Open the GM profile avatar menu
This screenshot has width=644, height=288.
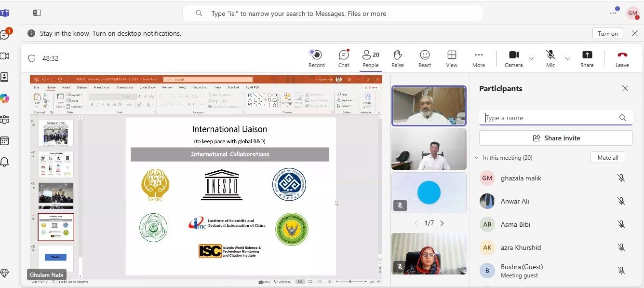pyautogui.click(x=632, y=14)
